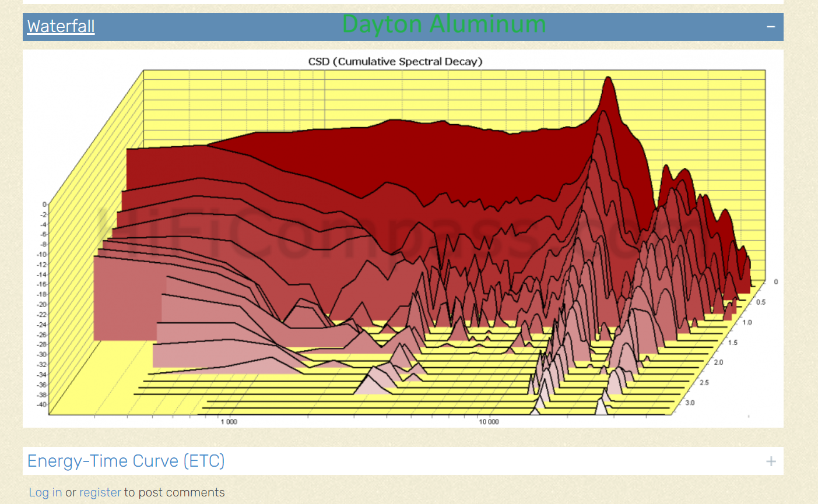
Task: Select the CSD (Cumulative Spectral Decay) chart title
Action: tap(395, 61)
